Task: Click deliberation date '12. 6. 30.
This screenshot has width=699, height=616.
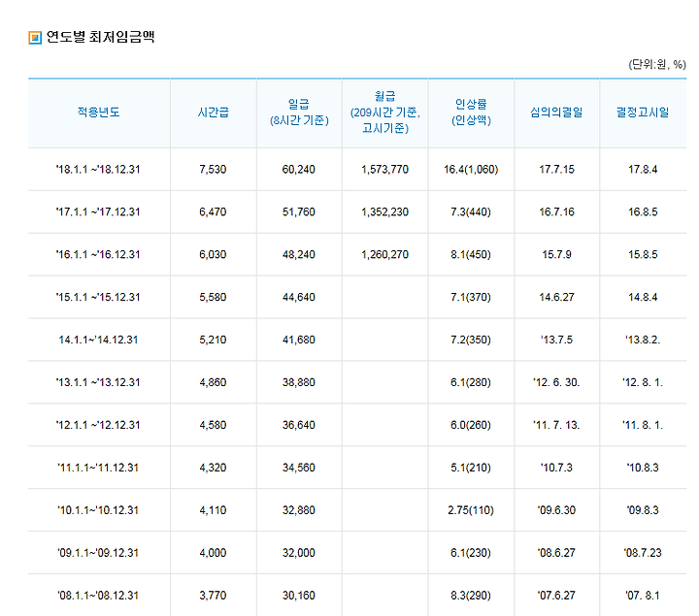Action: 556,382
